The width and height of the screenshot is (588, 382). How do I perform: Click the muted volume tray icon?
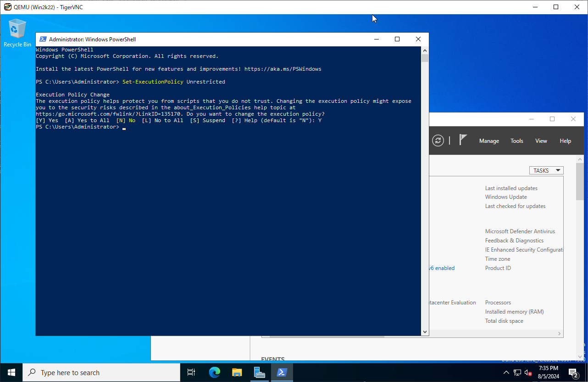tap(528, 372)
